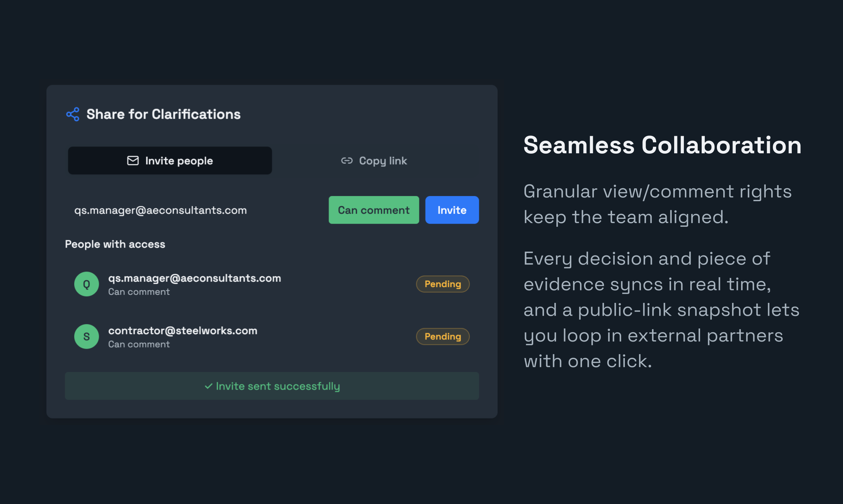The image size is (843, 504).
Task: Click the Seamless Collaboration heading
Action: click(x=662, y=145)
